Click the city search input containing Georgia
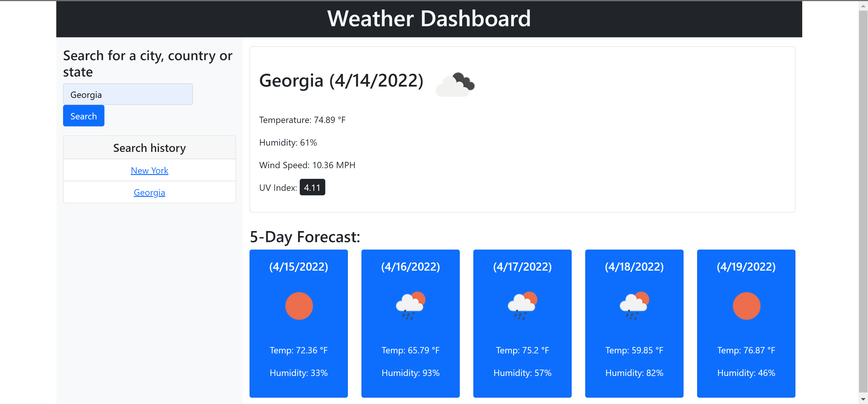 (128, 94)
